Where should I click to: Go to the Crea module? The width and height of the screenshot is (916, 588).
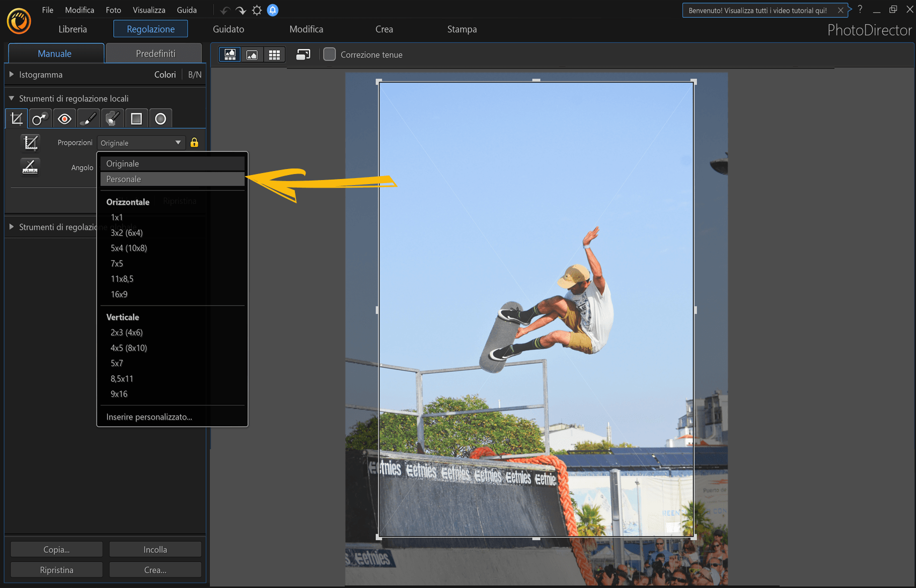point(384,29)
